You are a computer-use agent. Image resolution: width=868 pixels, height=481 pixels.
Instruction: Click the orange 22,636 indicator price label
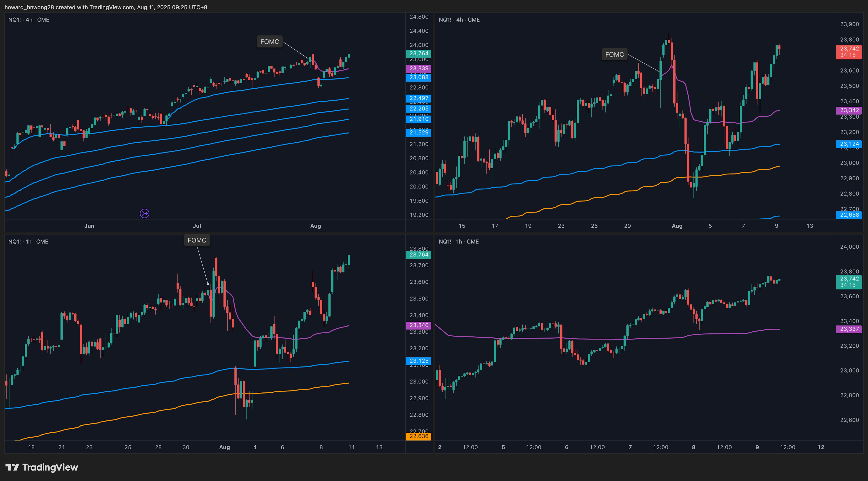pos(418,436)
